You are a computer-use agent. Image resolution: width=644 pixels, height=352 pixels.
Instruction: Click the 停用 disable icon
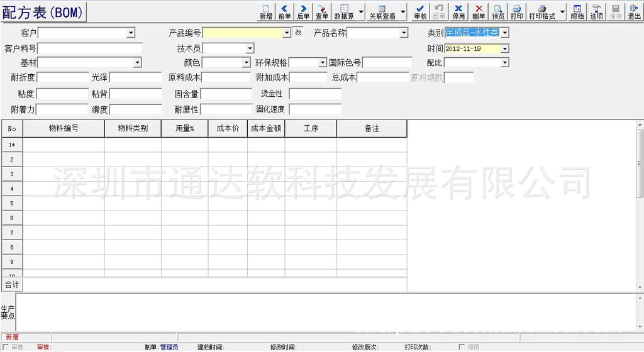point(458,12)
